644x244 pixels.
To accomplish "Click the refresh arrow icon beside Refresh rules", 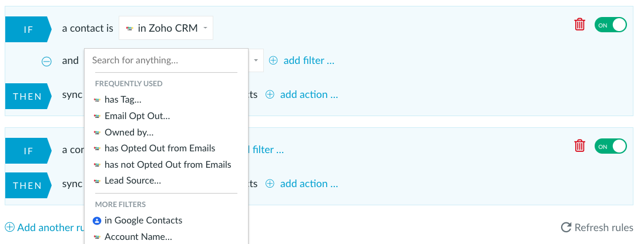I will [x=566, y=227].
